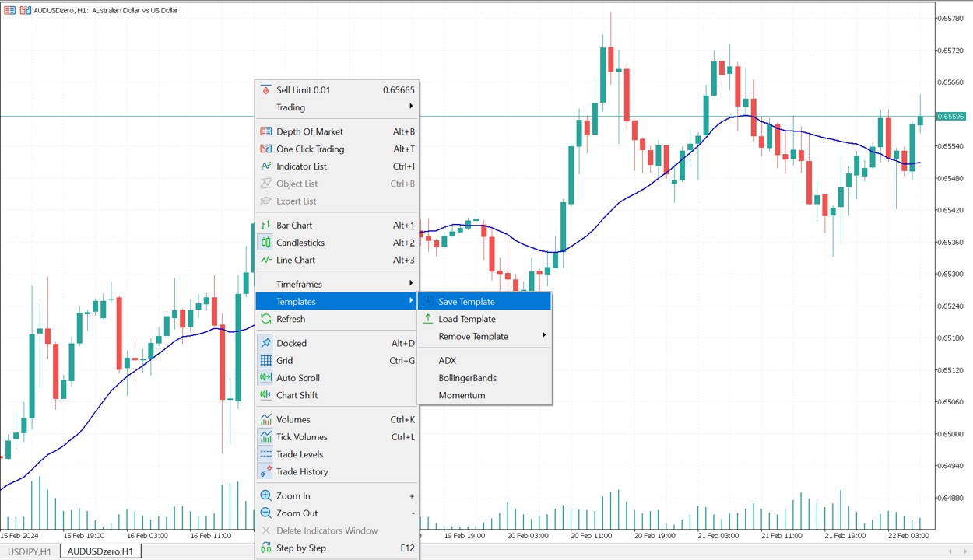Screen dimensions: 973x560
Task: Click the Zoom In magnifier icon
Action: tap(266, 496)
